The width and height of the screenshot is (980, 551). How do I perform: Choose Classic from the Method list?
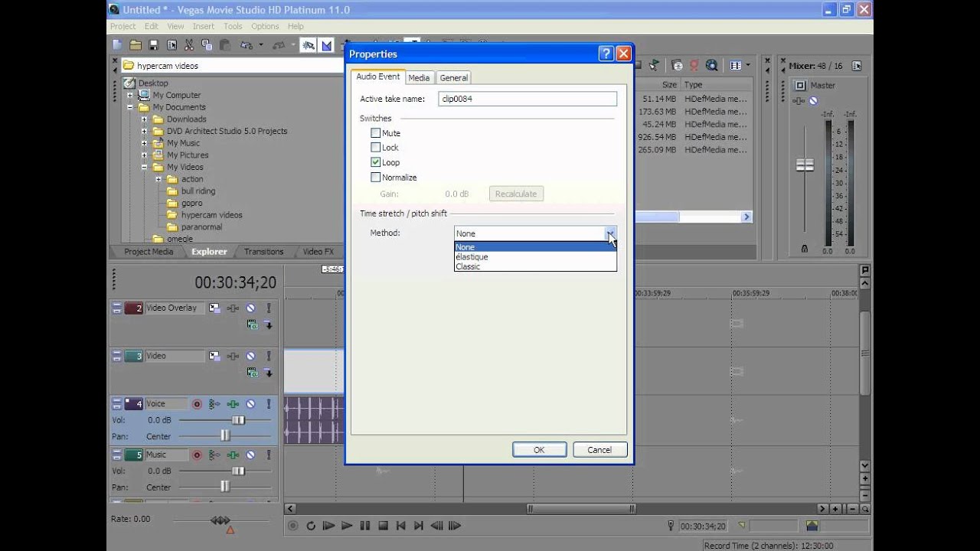pyautogui.click(x=535, y=266)
